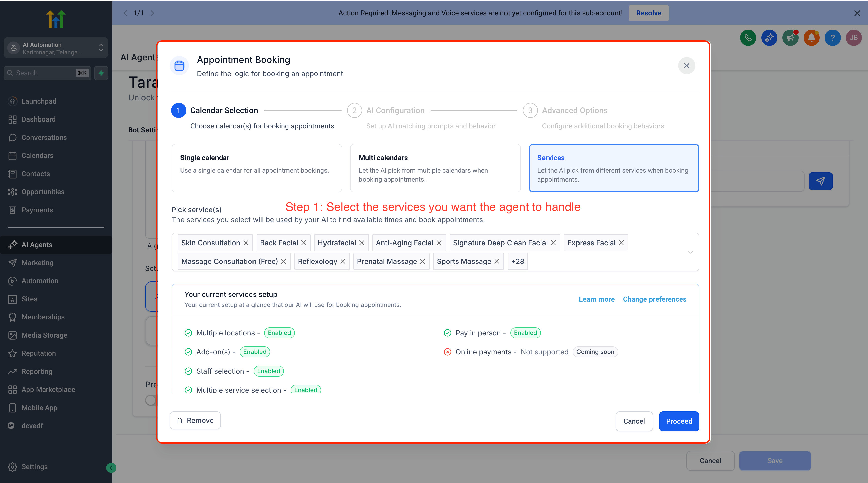Click the green lightning quick actions icon
868x483 pixels.
[x=101, y=73]
